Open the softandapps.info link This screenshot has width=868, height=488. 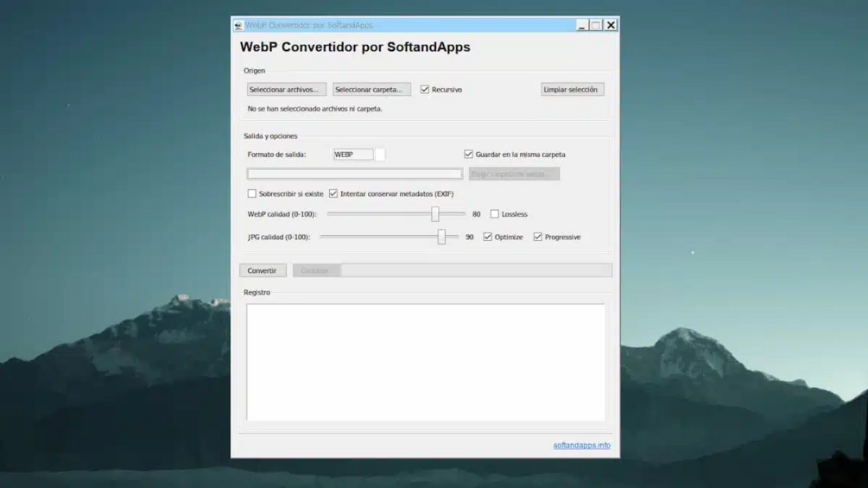click(582, 445)
